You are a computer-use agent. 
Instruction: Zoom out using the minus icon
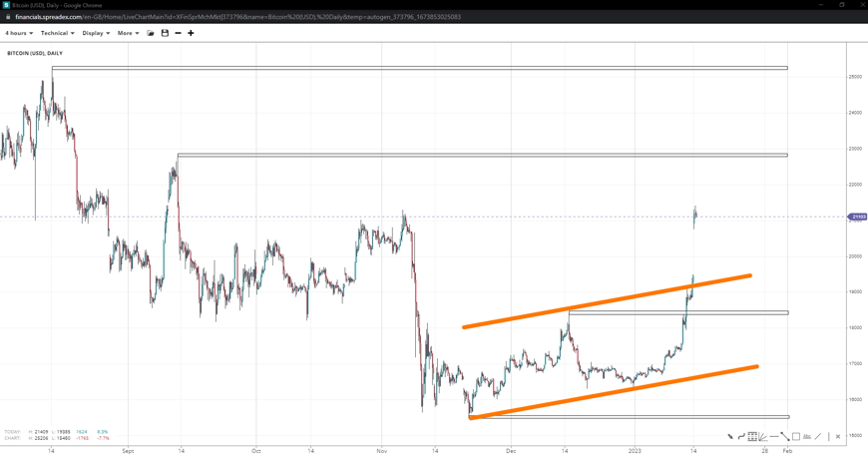[x=178, y=33]
